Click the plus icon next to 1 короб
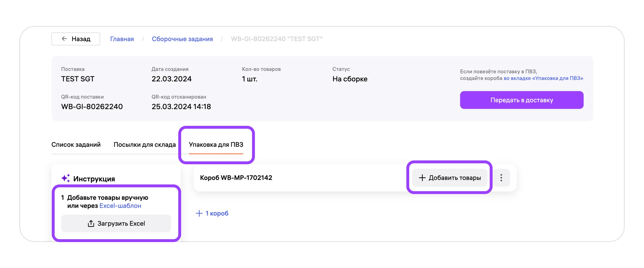Image resolution: width=644 pixels, height=268 pixels. click(199, 213)
